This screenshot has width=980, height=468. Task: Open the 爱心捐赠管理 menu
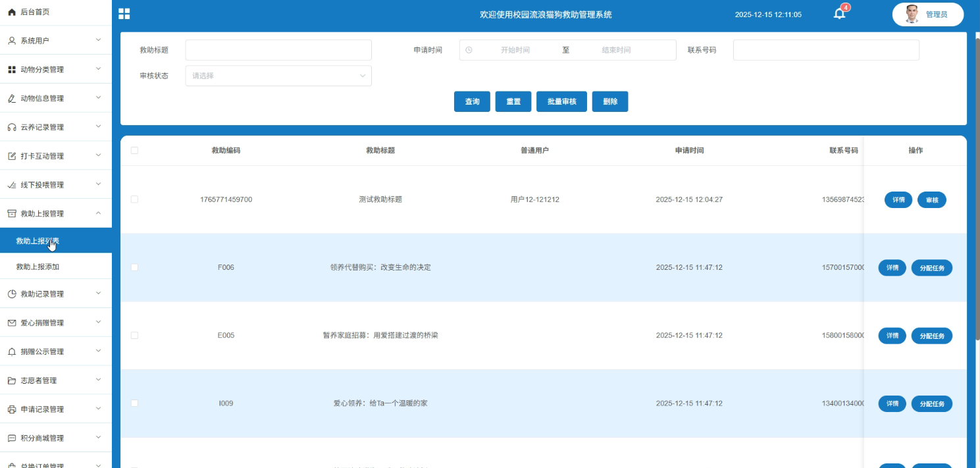click(56, 323)
